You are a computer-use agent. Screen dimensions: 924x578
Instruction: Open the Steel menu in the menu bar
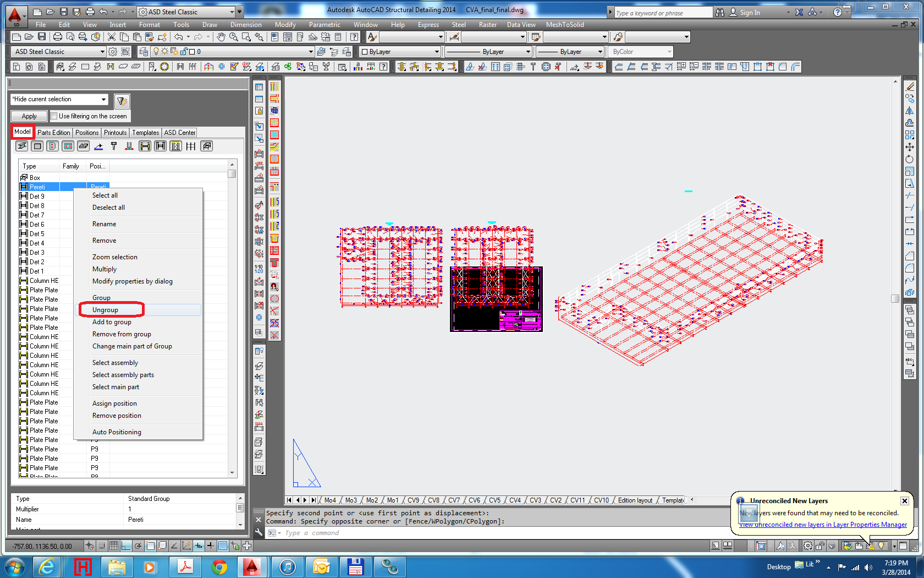click(x=459, y=25)
